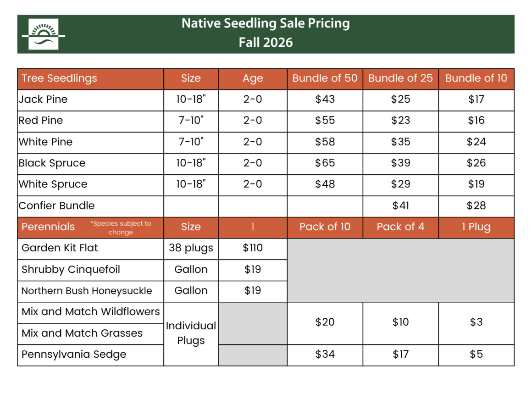This screenshot has height=399, width=532.
Task: Click Northern Bush Honeysuckle row label
Action: [87, 291]
